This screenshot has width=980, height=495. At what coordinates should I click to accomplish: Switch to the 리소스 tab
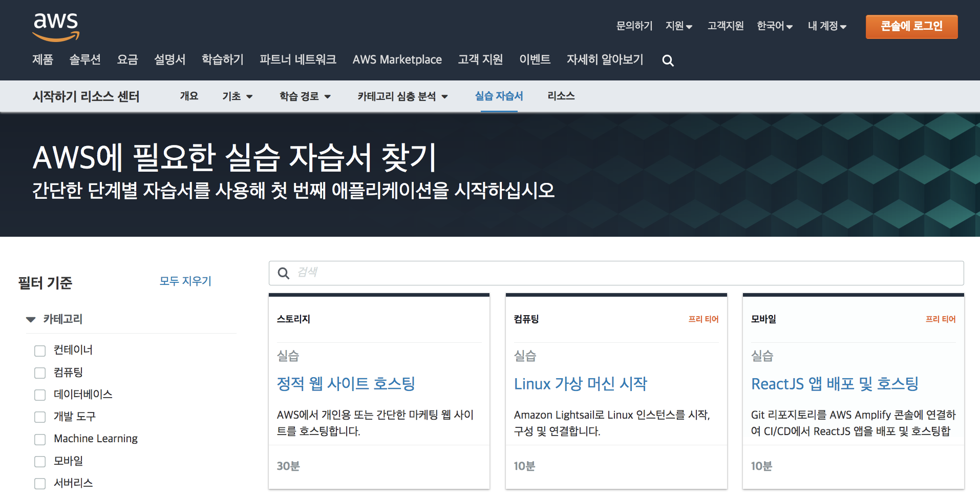(x=561, y=96)
